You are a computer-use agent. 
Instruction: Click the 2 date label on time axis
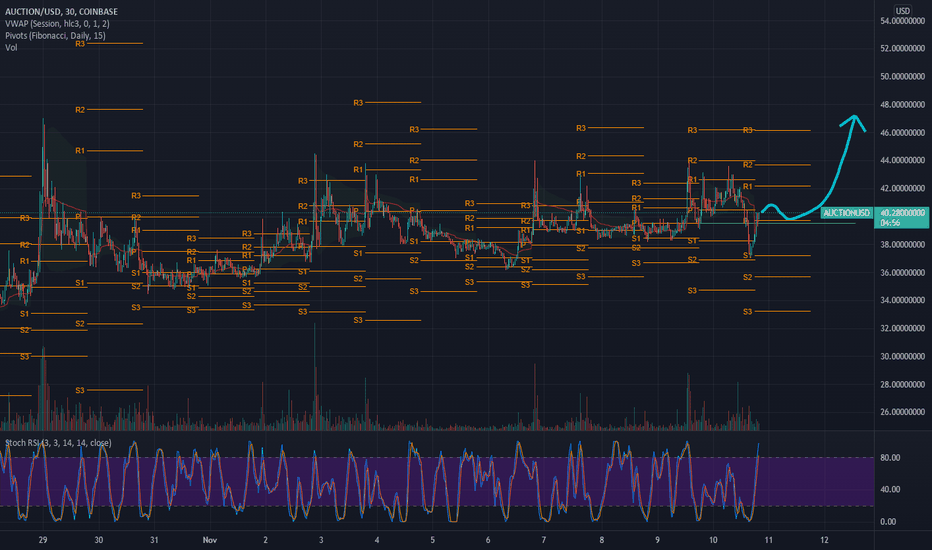265,540
